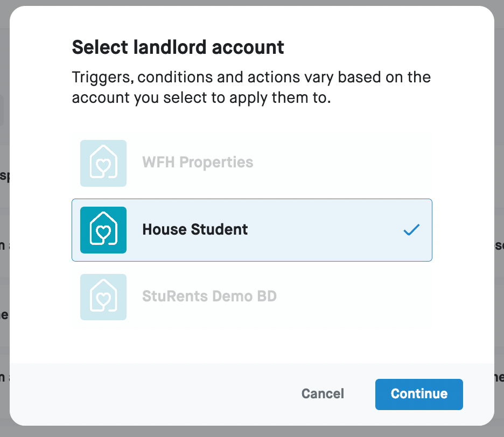Select the House Student account name
This screenshot has width=504, height=437.
tap(195, 230)
